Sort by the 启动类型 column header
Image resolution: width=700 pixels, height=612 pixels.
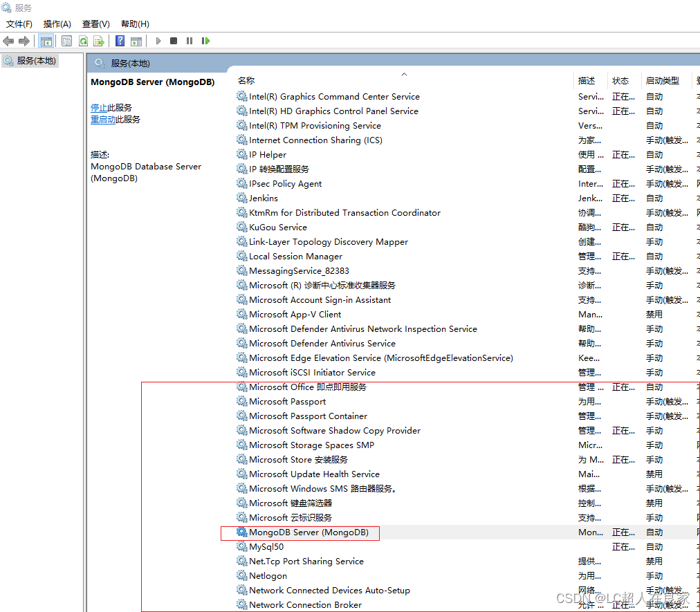662,81
